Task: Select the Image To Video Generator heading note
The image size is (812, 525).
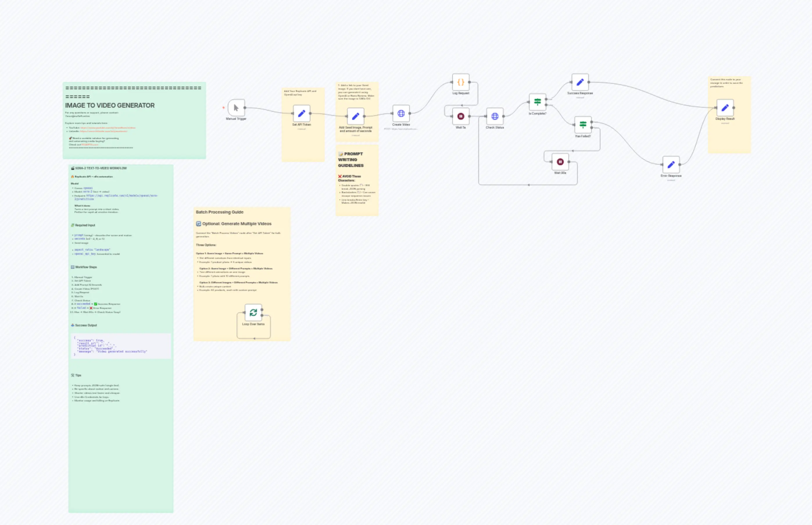Action: (110, 106)
